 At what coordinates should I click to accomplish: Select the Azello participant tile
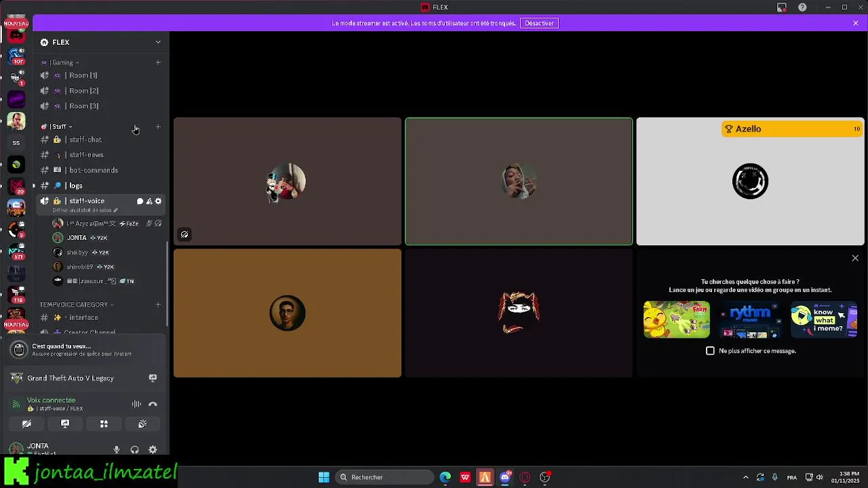click(750, 182)
